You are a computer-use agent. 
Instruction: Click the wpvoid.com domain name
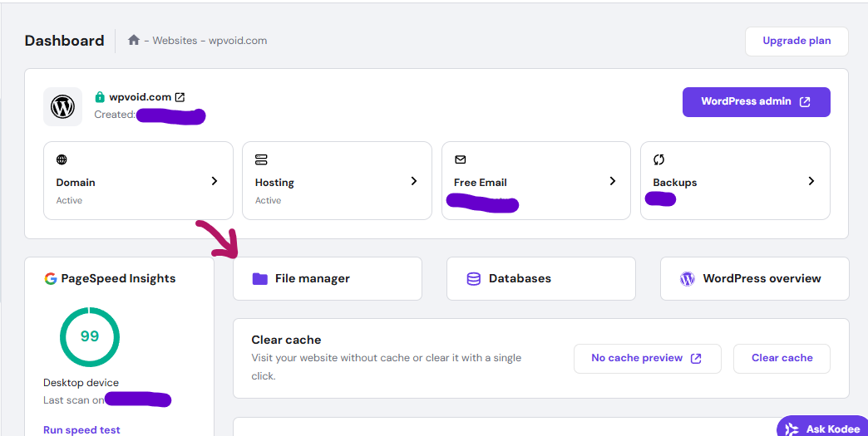click(140, 97)
